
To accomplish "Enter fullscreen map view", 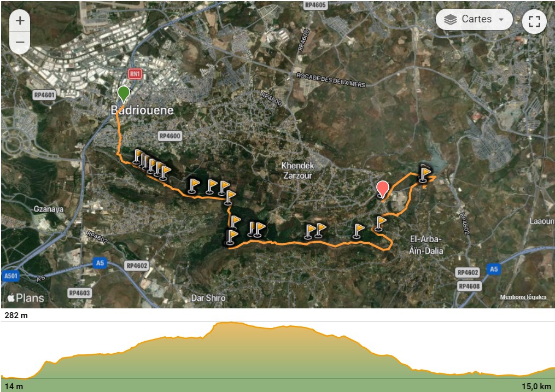I will (534, 21).
